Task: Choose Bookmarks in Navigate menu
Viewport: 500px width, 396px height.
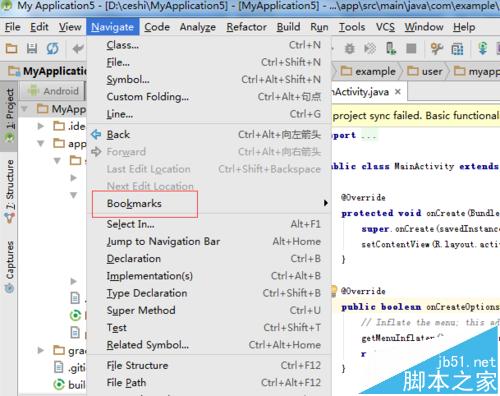Action: coord(209,203)
